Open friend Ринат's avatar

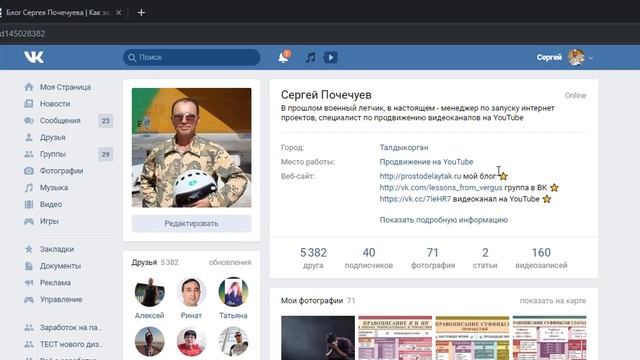pyautogui.click(x=191, y=292)
